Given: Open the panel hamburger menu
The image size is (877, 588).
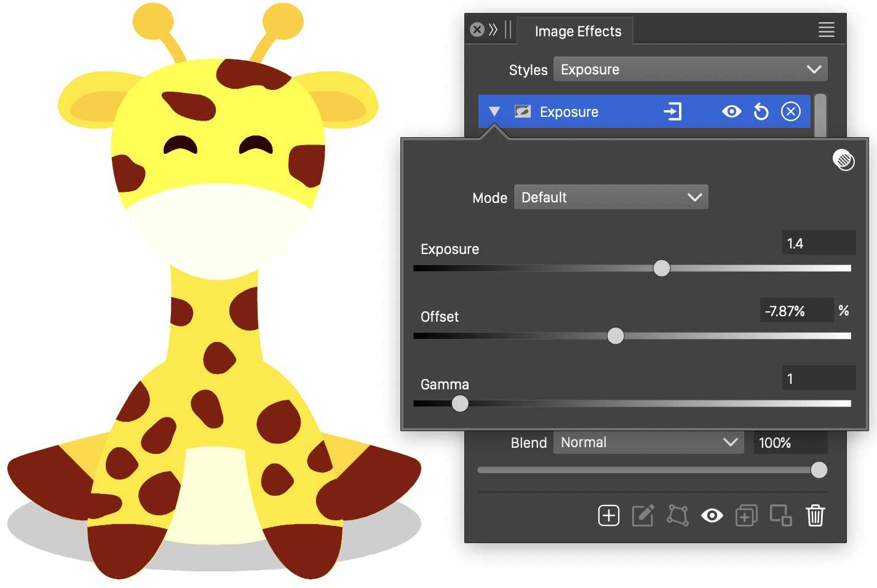Looking at the screenshot, I should point(826,30).
